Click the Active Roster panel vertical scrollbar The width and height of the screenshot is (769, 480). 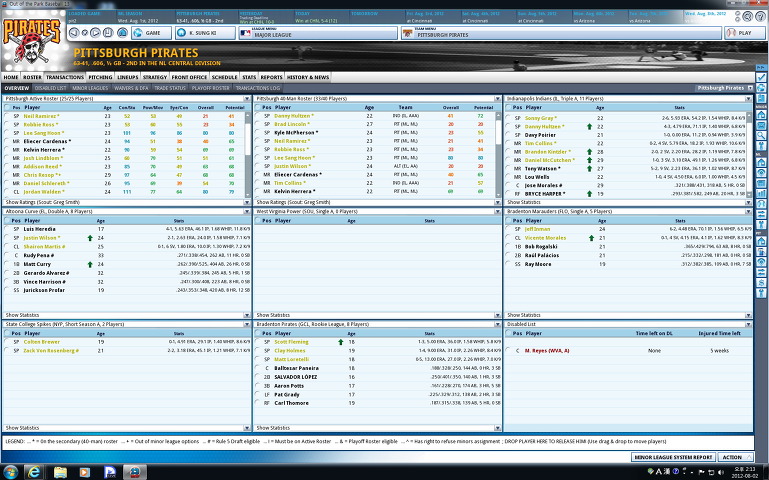[247, 153]
